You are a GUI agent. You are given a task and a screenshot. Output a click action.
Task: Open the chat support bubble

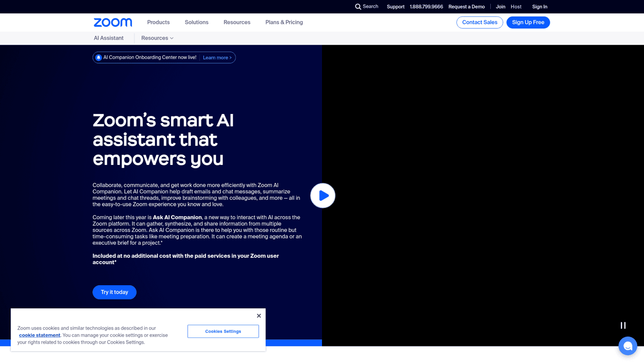627,346
